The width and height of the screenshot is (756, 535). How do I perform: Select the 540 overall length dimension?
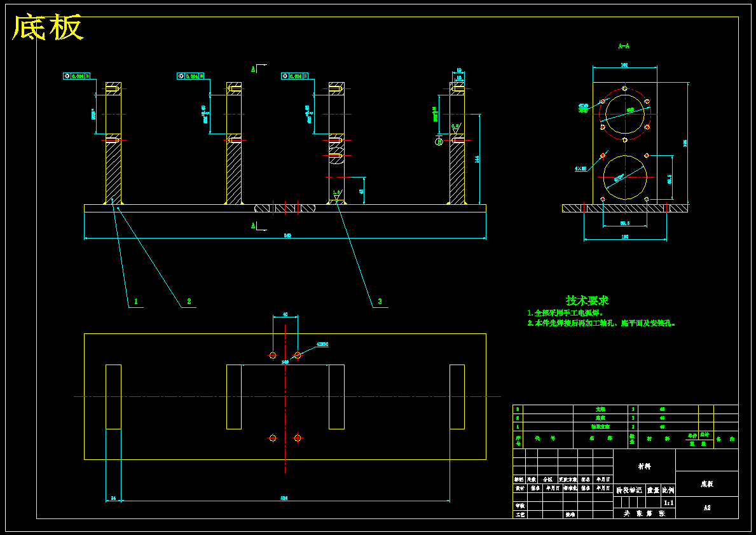click(x=287, y=235)
